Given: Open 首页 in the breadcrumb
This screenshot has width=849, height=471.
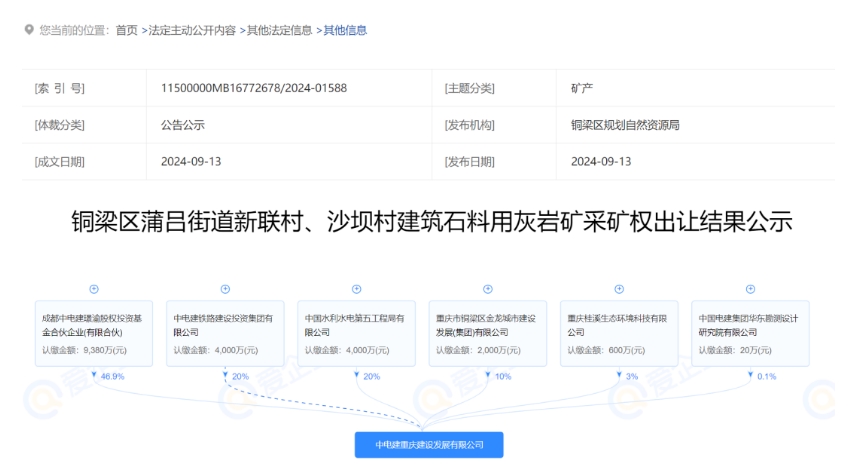Looking at the screenshot, I should (126, 31).
